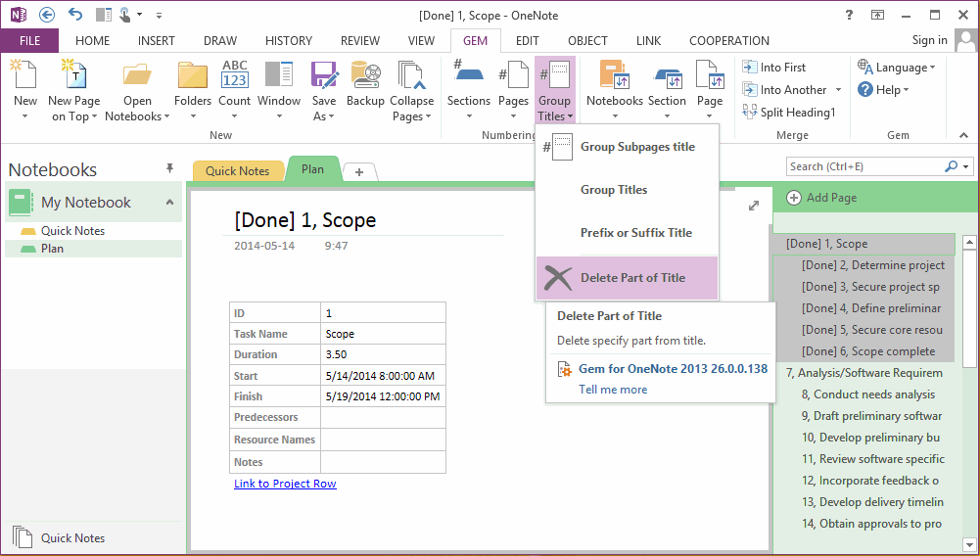Click the page list scroll down arrow
The image size is (980, 556).
tap(969, 544)
